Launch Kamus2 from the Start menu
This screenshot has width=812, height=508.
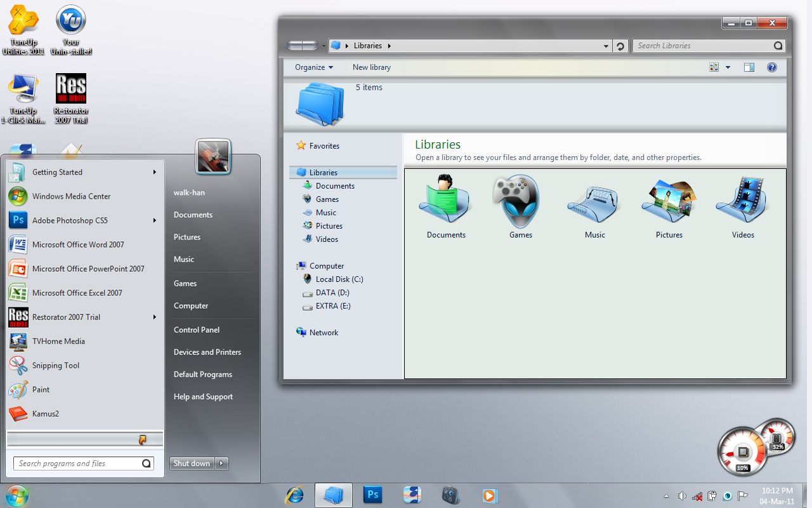click(84, 413)
